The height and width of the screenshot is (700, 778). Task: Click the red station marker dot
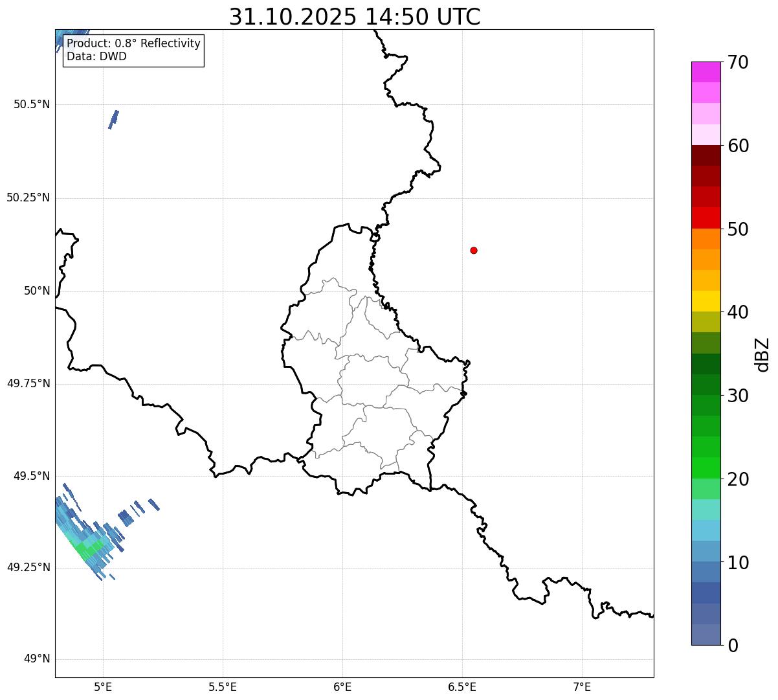click(x=474, y=250)
